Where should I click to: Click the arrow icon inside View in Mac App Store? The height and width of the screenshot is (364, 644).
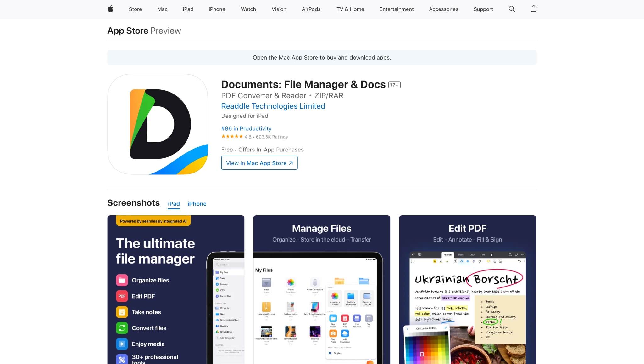coord(291,163)
